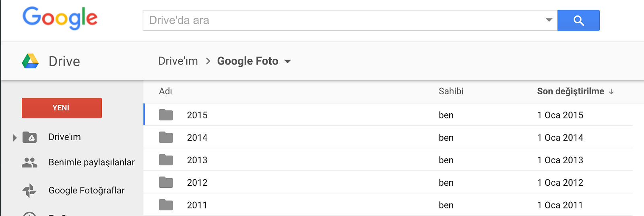644x216 pixels.
Task: Toggle sort direction arrow on Son değiştirilme
Action: tap(611, 92)
